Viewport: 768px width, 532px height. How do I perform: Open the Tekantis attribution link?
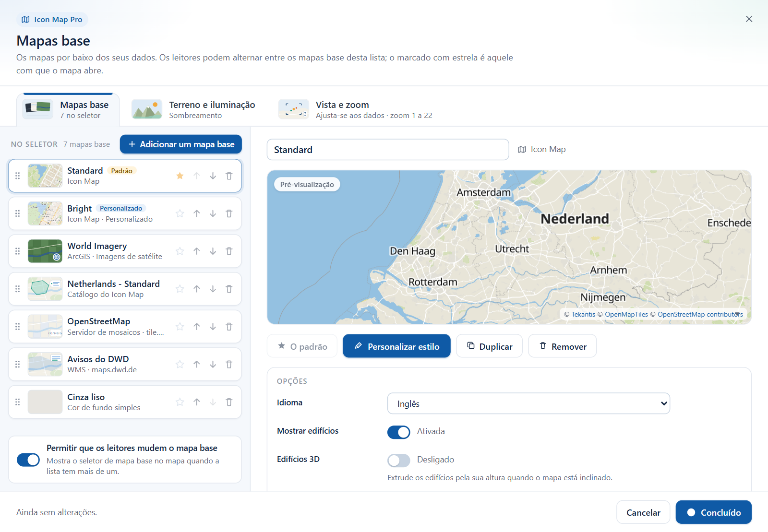(583, 315)
